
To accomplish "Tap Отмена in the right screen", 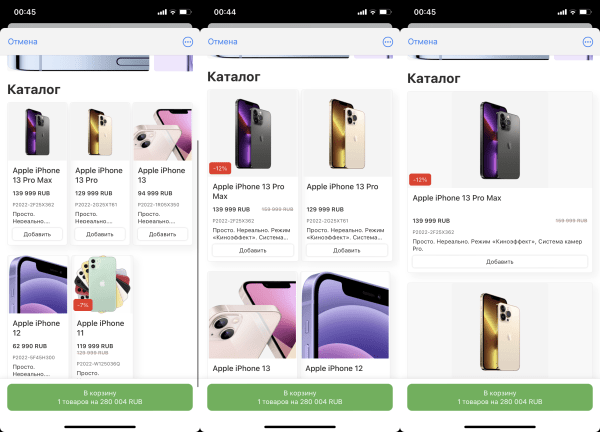I will tap(422, 42).
